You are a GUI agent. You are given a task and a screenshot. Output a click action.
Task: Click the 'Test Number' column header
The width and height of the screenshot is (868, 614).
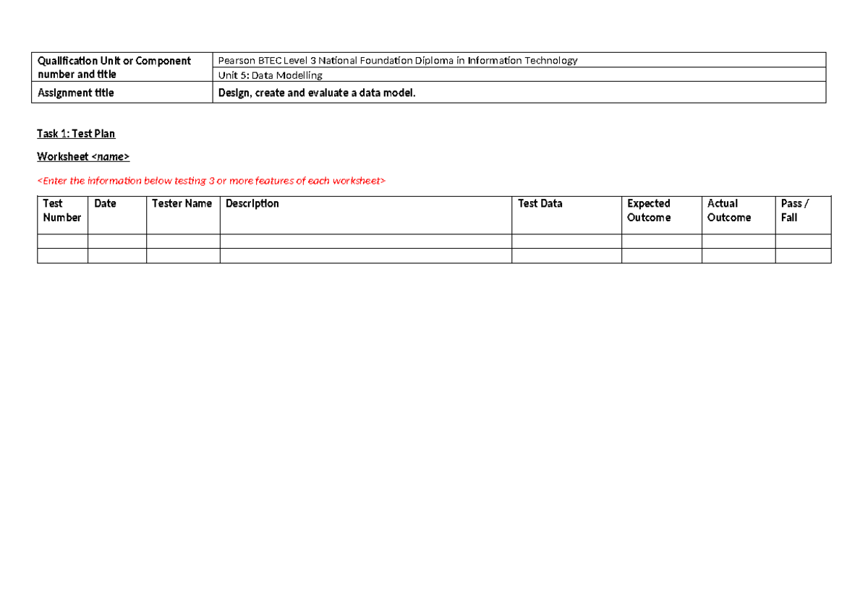pyautogui.click(x=61, y=210)
